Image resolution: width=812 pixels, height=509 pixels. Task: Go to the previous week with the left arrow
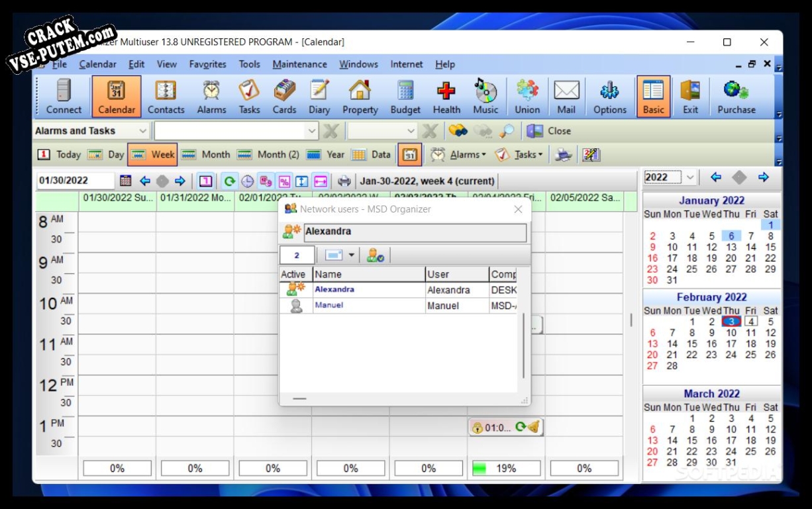coord(145,181)
